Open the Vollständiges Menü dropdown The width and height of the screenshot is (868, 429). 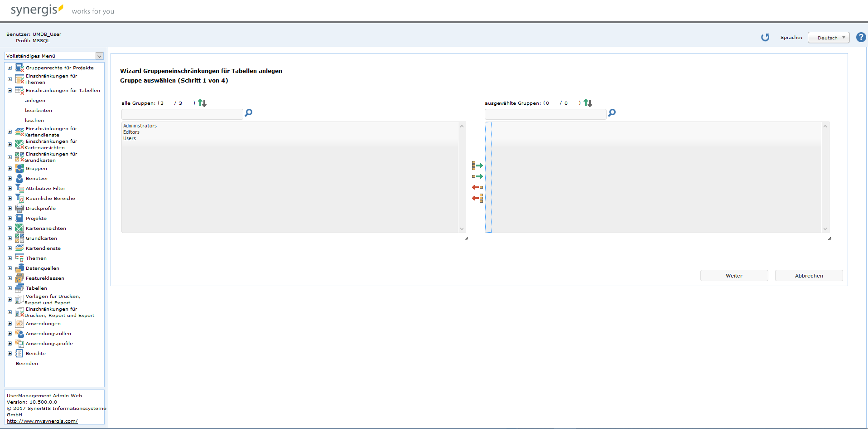99,56
